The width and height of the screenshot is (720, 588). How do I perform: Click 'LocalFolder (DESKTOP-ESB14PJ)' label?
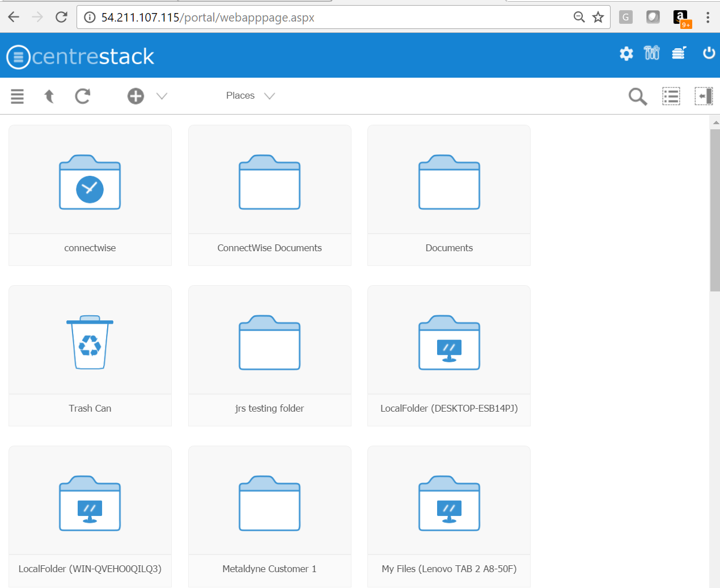pyautogui.click(x=449, y=408)
